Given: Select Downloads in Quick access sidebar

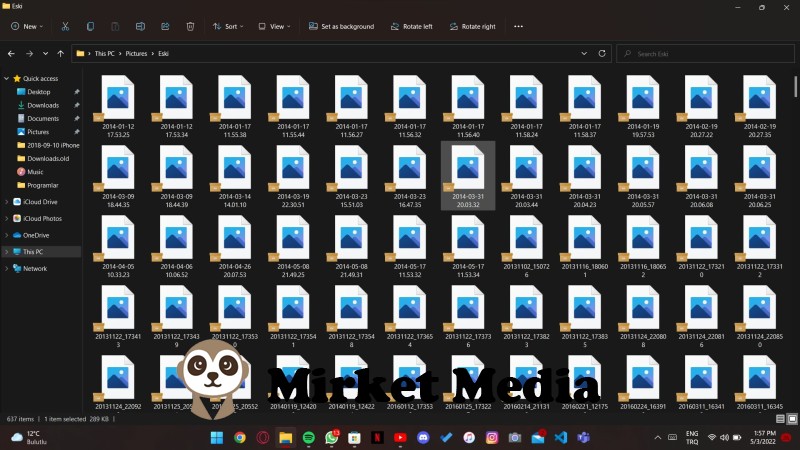Looking at the screenshot, I should (x=42, y=105).
